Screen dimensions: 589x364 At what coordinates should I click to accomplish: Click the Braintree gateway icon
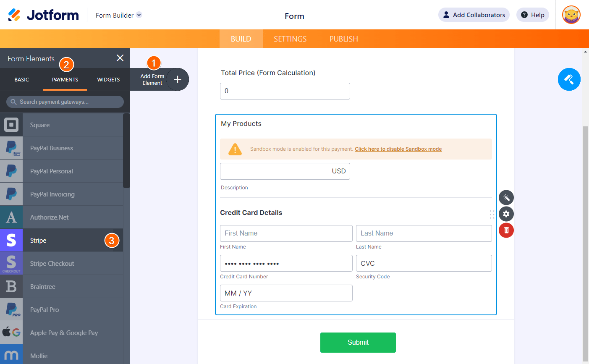(x=11, y=286)
